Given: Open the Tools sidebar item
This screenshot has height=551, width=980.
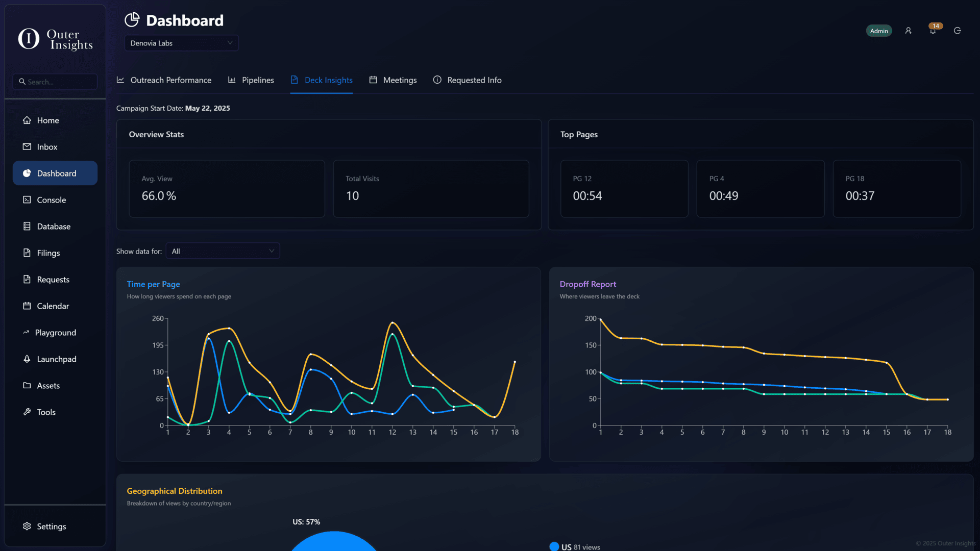Looking at the screenshot, I should (x=46, y=412).
